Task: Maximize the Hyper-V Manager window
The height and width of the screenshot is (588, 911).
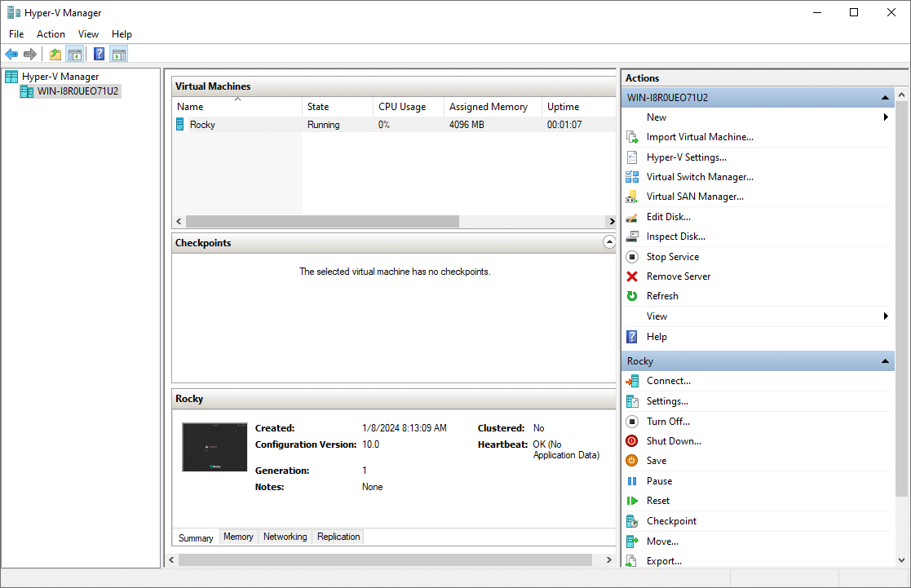Action: click(854, 12)
